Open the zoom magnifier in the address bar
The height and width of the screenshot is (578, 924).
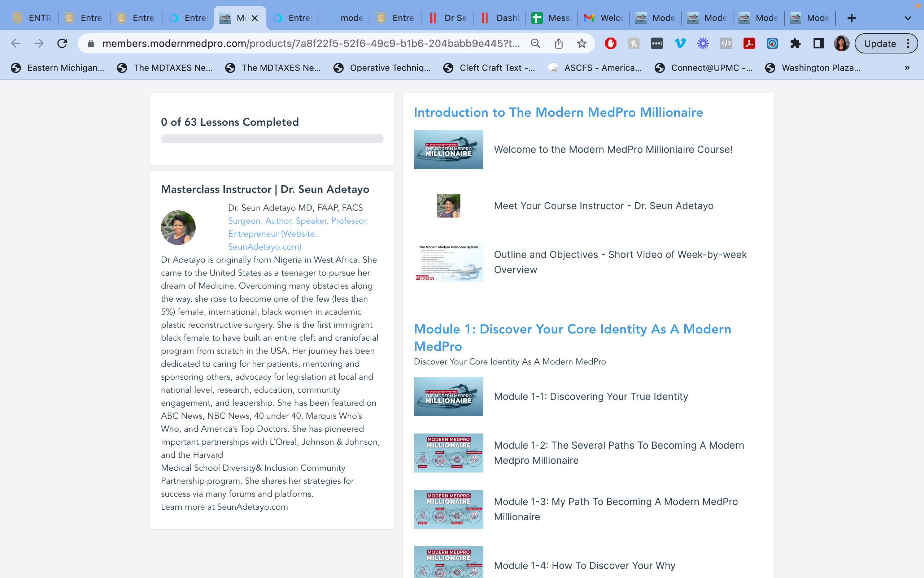point(535,44)
